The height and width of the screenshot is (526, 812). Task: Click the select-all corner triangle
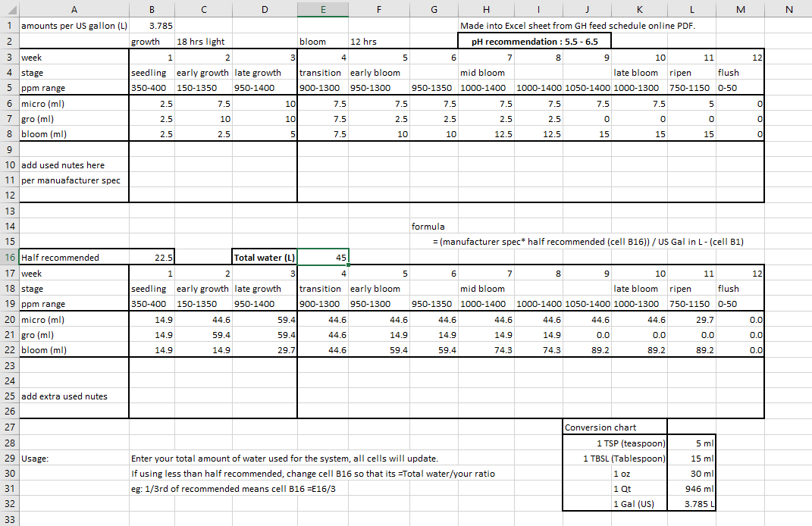9,9
